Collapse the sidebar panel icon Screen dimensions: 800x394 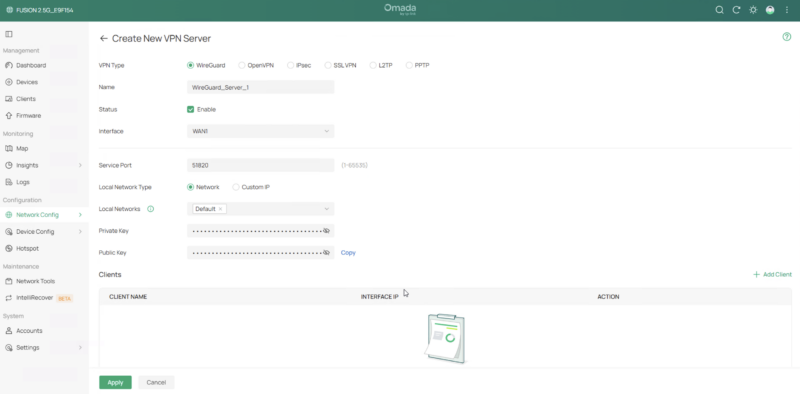tap(9, 34)
